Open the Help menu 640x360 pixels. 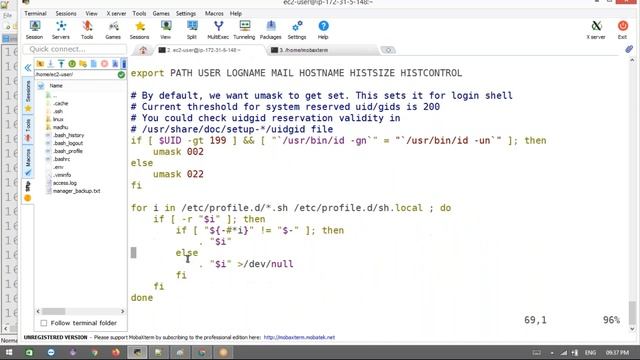click(x=236, y=13)
